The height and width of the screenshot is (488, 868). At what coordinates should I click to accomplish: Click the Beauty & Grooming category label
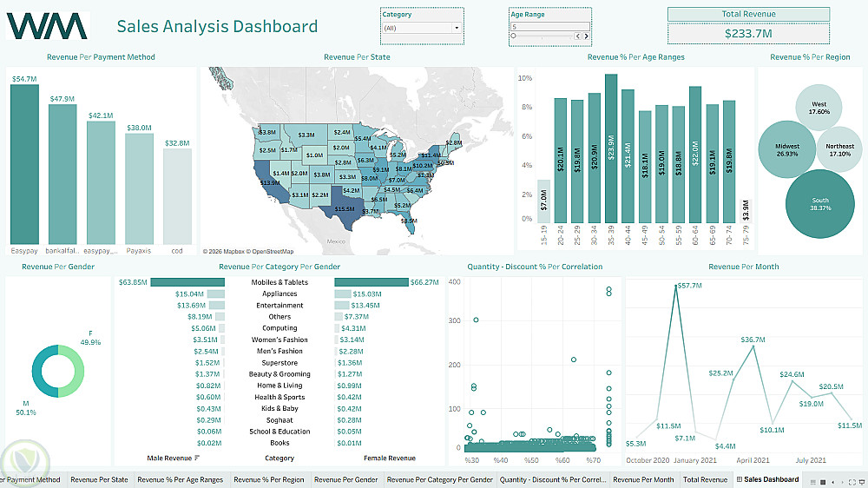279,374
